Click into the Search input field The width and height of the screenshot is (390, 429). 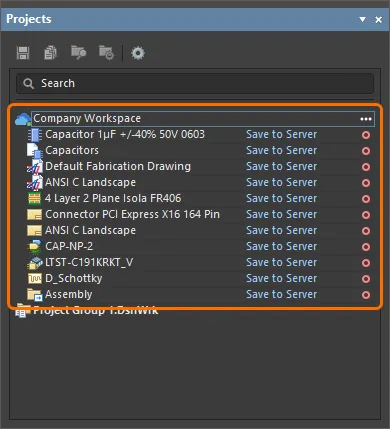[195, 83]
